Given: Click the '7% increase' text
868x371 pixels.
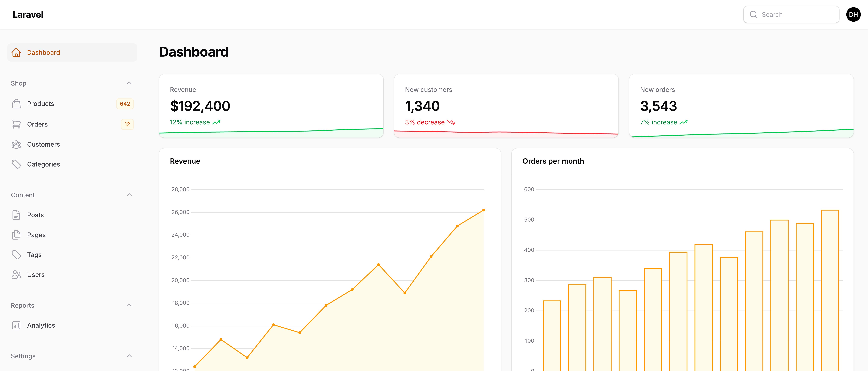Looking at the screenshot, I should [658, 122].
